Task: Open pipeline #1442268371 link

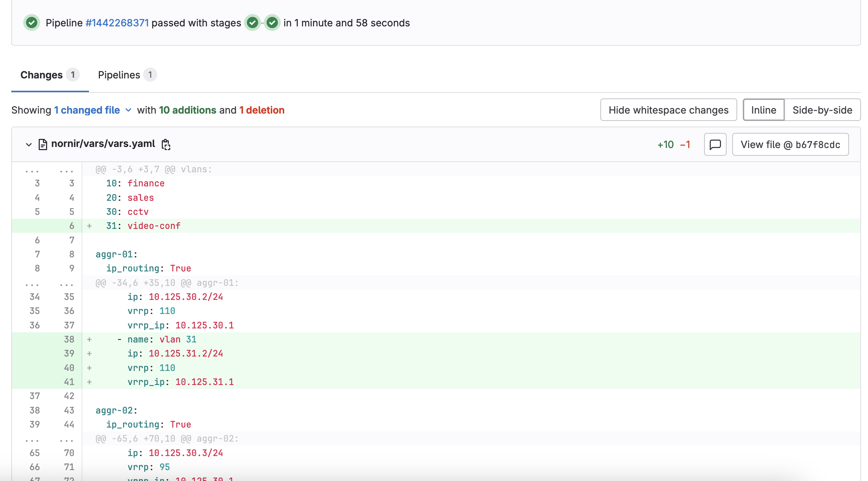Action: tap(117, 23)
